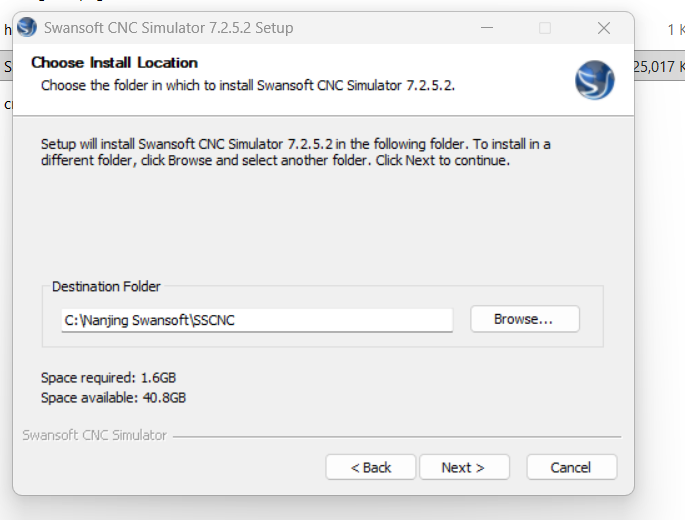This screenshot has height=520, width=685.
Task: Click the subheading about choosing the folder
Action: [247, 85]
